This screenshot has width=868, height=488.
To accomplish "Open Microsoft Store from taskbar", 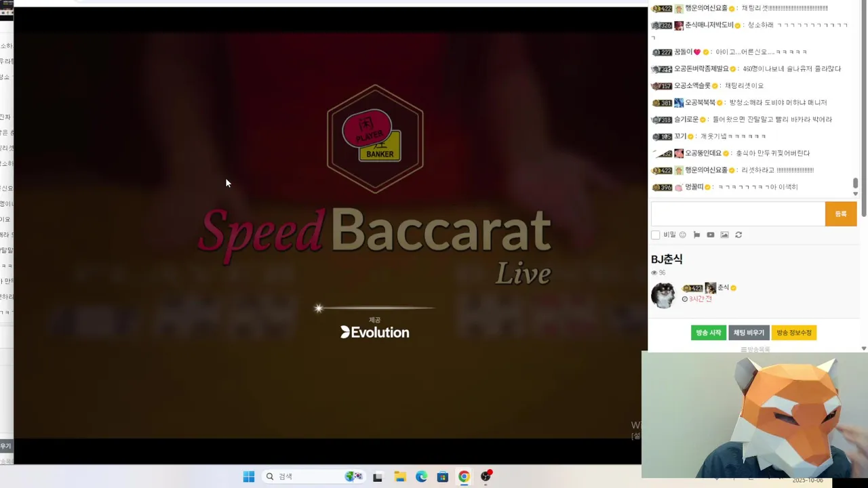I will (x=442, y=476).
